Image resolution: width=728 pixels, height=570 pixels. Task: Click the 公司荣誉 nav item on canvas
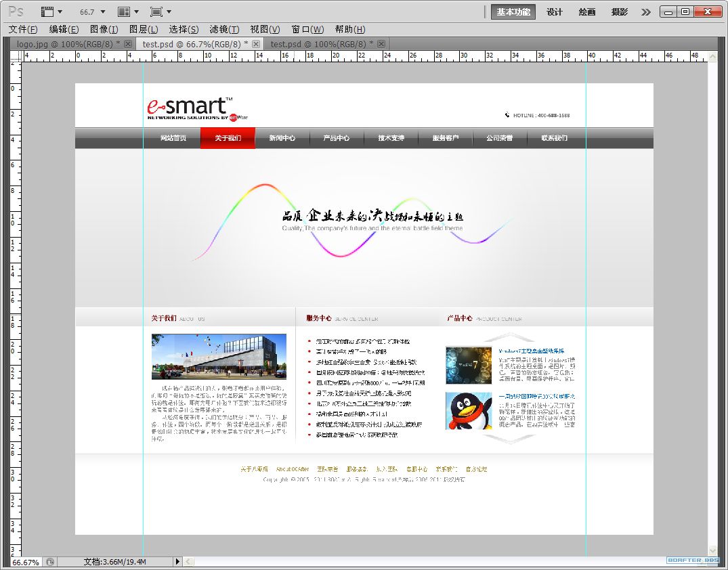coord(500,138)
